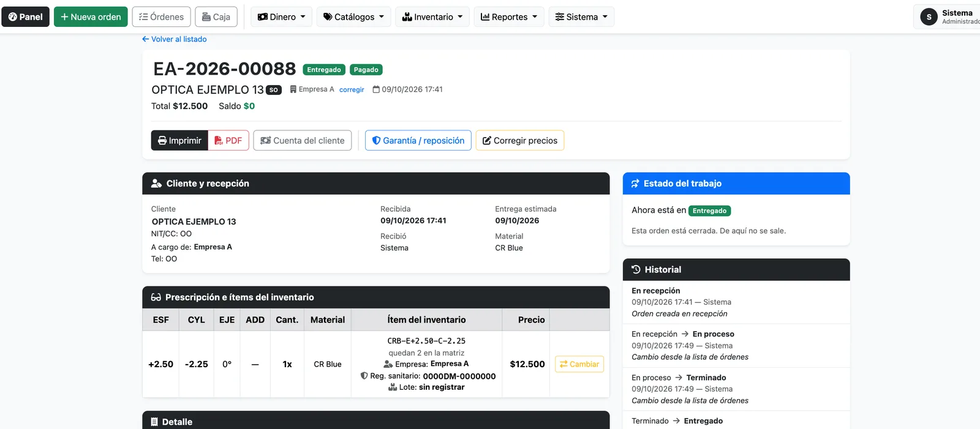980x429 pixels.
Task: Click the person icon in Cliente y recepción header
Action: pos(157,184)
